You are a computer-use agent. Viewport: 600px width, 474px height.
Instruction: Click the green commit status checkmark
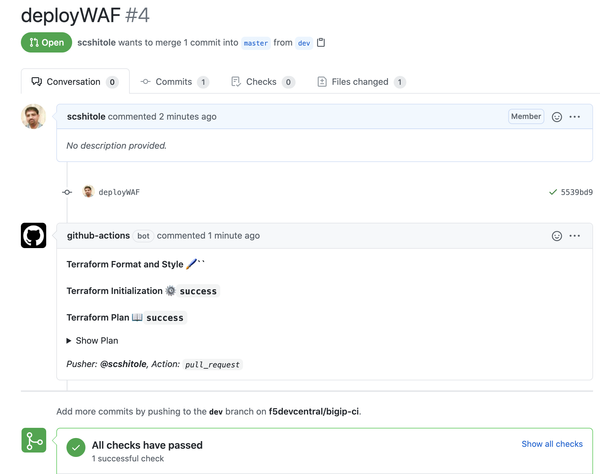coord(553,192)
